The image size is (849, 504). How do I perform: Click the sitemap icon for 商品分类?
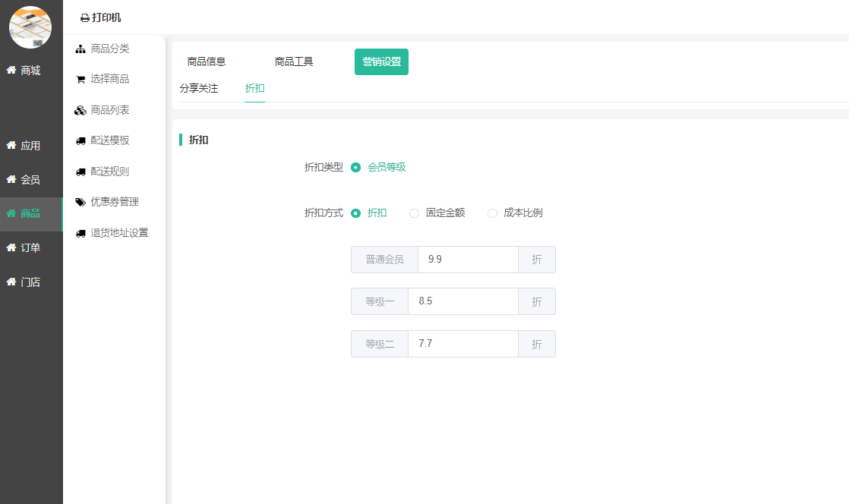pyautogui.click(x=80, y=49)
